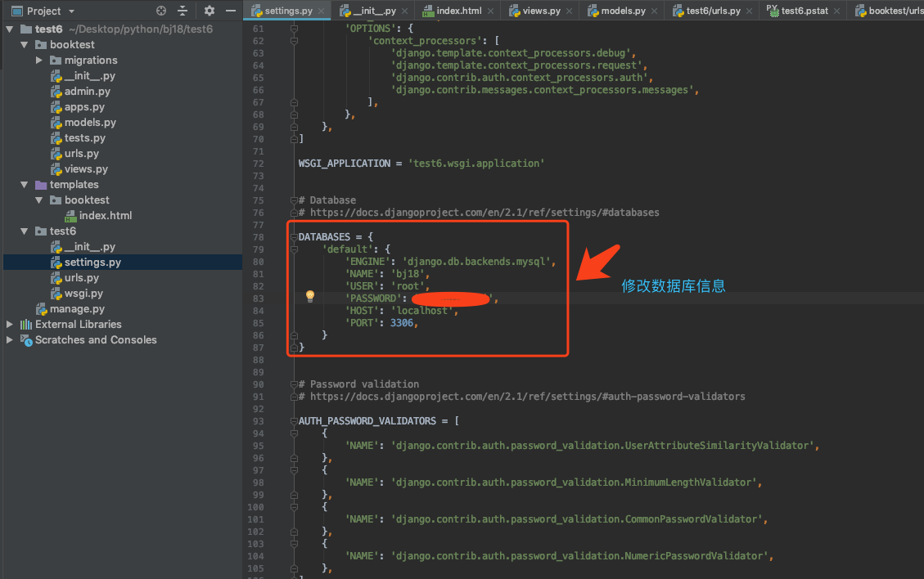Viewport: 924px width, 579px height.
Task: Click the External Libraries icon
Action: click(26, 325)
